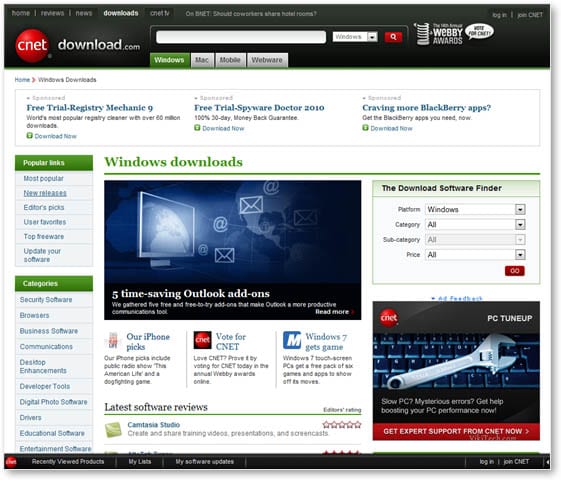Click the CNET icon in bottom toolbar

tap(11, 462)
